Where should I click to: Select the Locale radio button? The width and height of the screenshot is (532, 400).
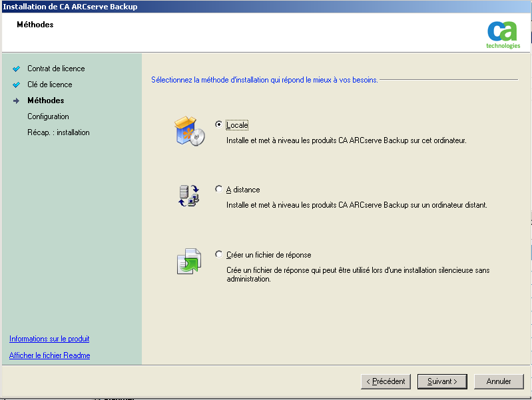pyautogui.click(x=219, y=124)
